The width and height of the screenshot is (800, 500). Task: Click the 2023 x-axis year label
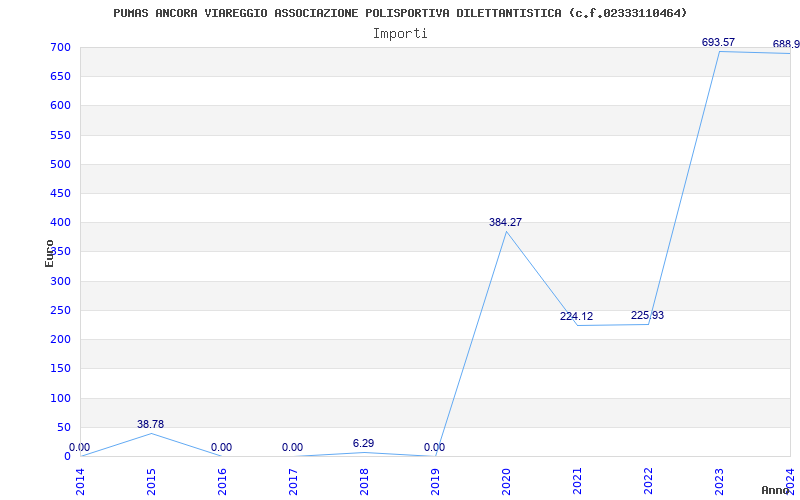719,481
